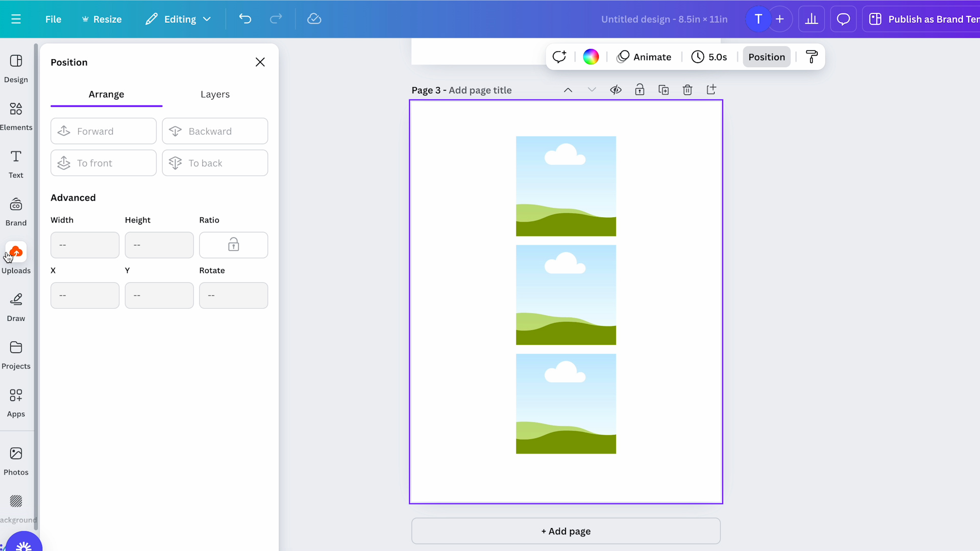Click the + Add page button

click(x=566, y=531)
